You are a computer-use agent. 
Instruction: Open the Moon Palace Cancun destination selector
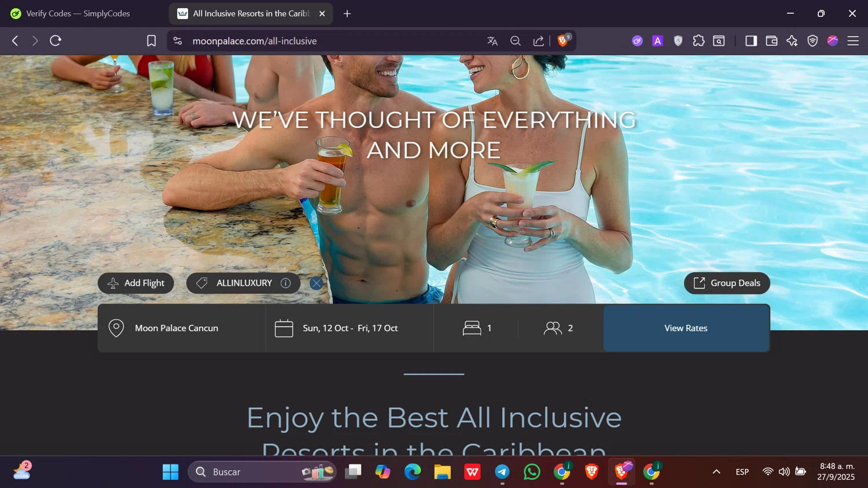[x=182, y=328]
